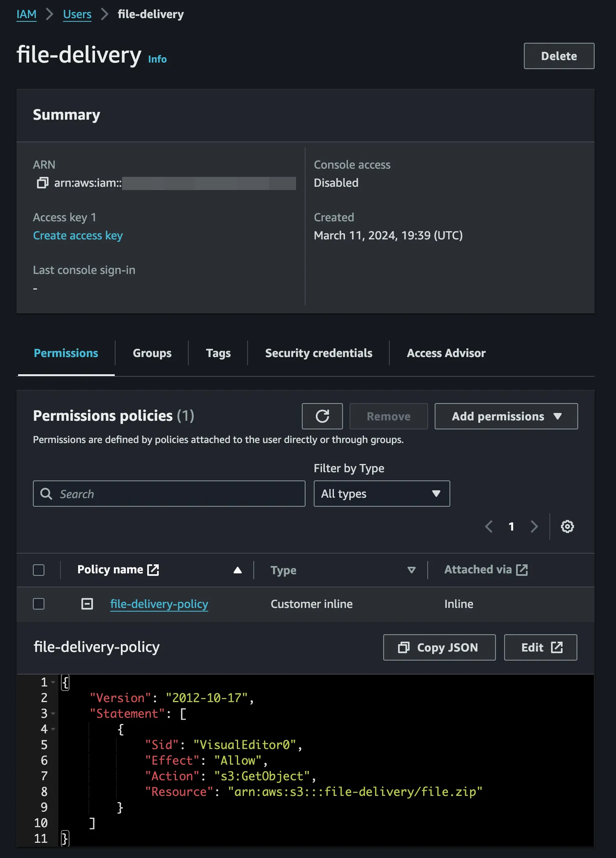Click the refresh policies icon button
This screenshot has height=858, width=616.
(322, 416)
